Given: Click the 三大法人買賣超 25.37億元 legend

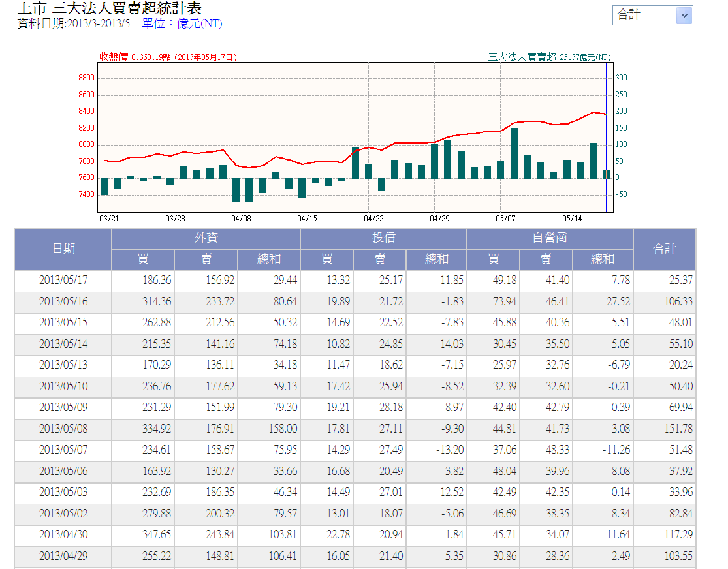Looking at the screenshot, I should [x=549, y=57].
